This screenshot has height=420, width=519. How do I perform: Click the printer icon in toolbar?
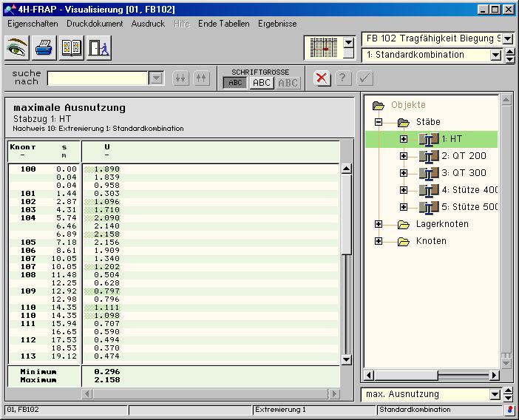44,48
